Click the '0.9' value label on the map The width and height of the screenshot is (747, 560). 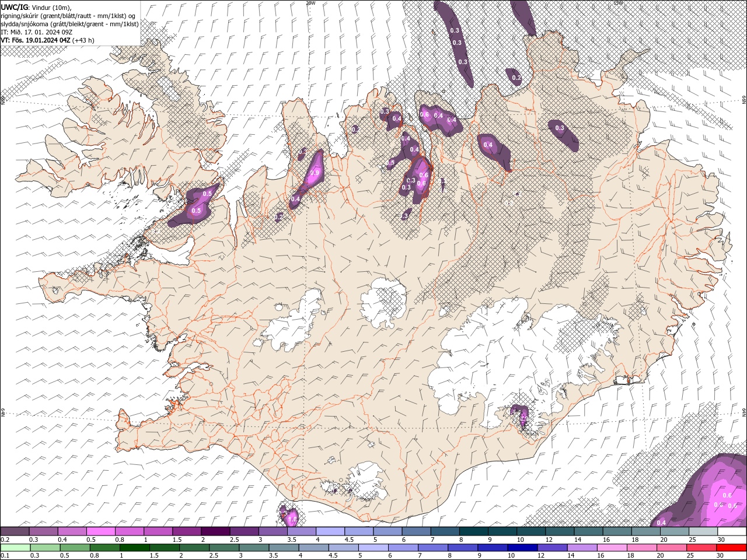click(315, 173)
